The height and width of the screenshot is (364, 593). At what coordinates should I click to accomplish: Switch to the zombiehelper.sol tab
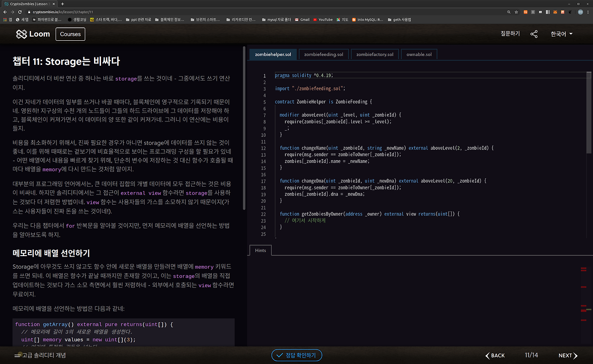(273, 55)
